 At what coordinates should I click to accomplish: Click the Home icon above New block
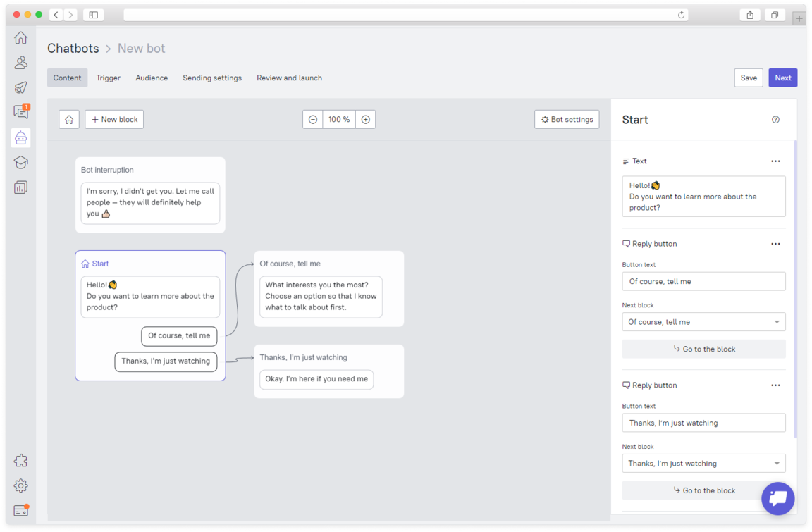coord(68,119)
